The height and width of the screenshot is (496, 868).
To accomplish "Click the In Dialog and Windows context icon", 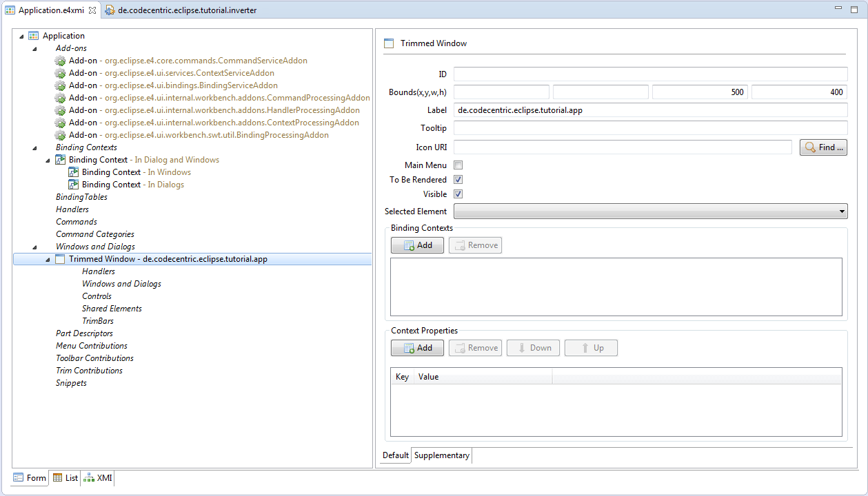I will [61, 160].
